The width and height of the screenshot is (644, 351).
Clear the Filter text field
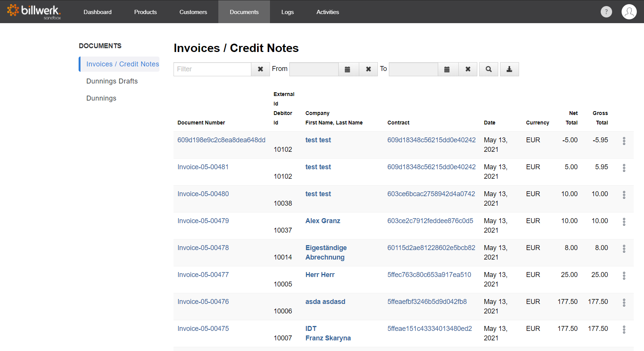pos(260,69)
